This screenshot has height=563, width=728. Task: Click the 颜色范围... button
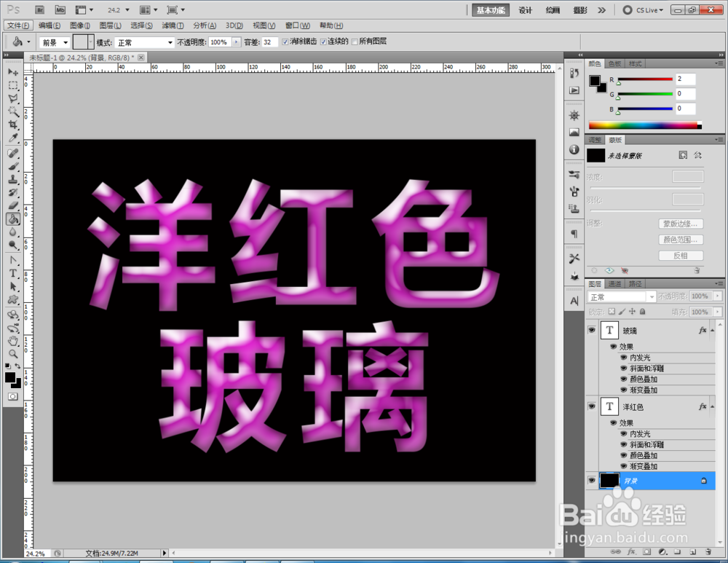click(x=681, y=240)
